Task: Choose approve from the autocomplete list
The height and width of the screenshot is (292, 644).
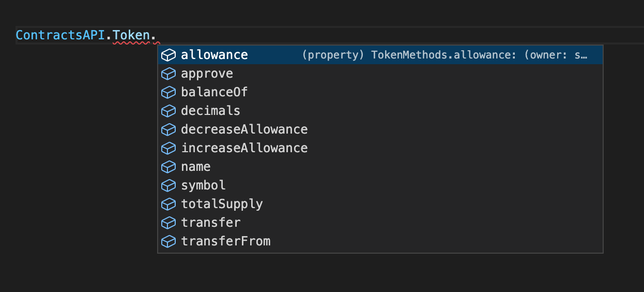Action: tap(380, 74)
